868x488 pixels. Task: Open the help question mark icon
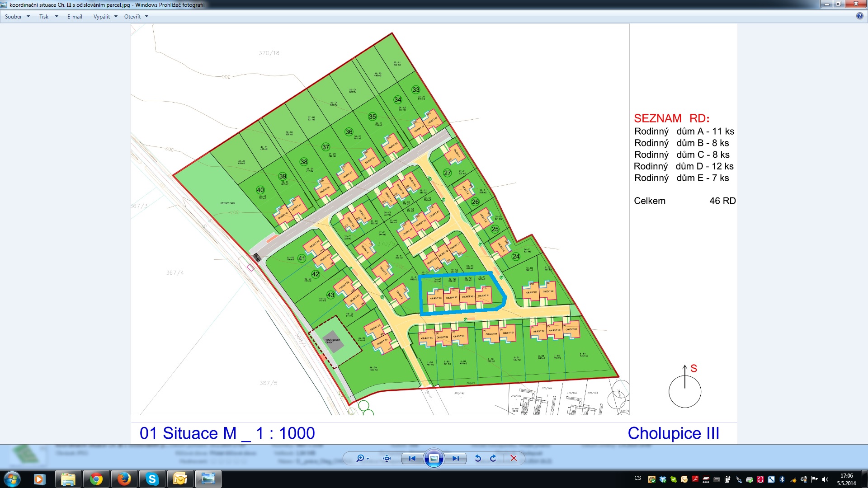[x=859, y=16]
